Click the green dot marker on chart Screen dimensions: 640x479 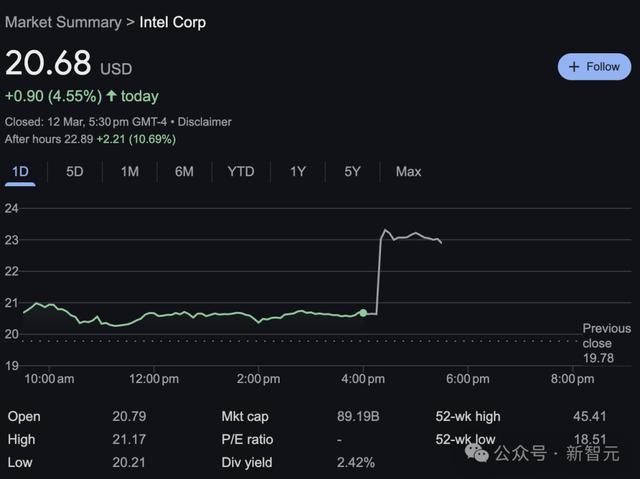363,313
